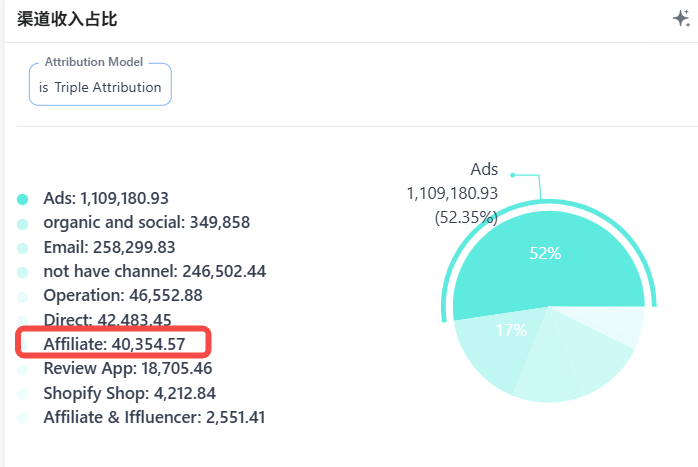Toggle the Ads legend entry

pos(106,198)
